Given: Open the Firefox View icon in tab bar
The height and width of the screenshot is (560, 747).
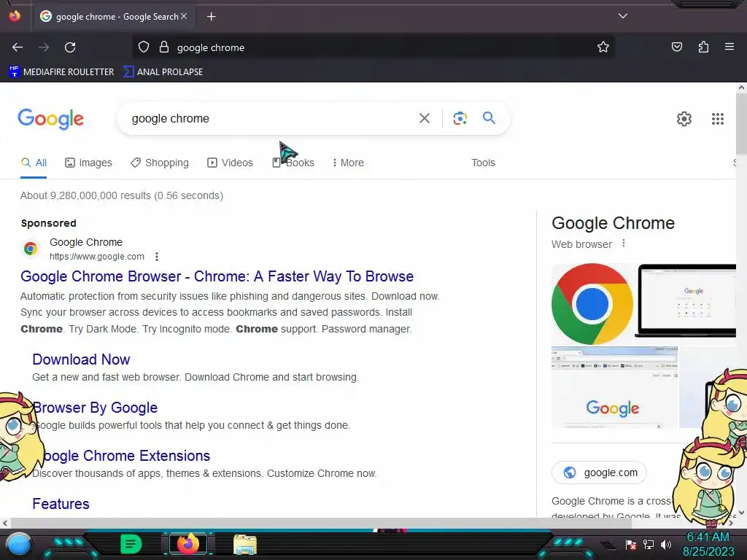Looking at the screenshot, I should [x=15, y=16].
